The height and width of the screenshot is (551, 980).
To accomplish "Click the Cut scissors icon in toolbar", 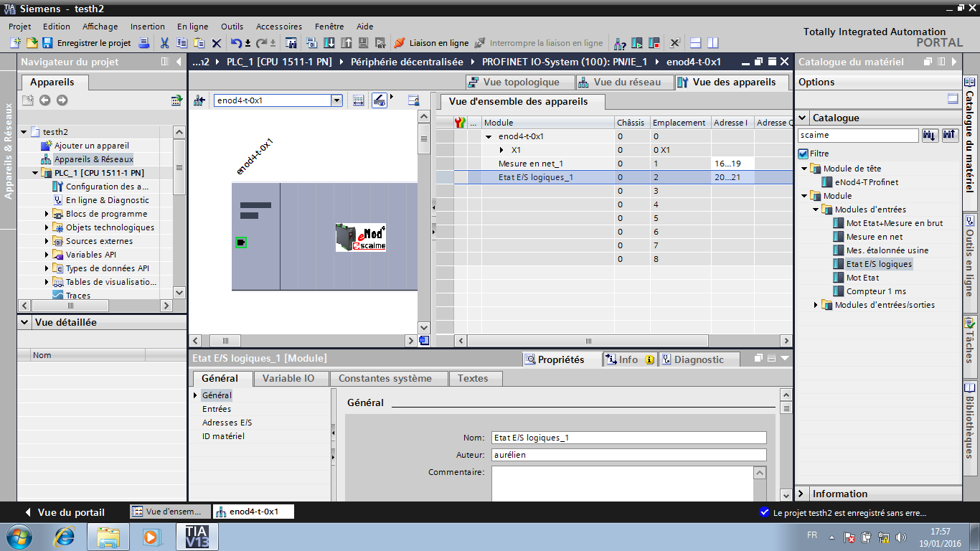I will pos(164,43).
